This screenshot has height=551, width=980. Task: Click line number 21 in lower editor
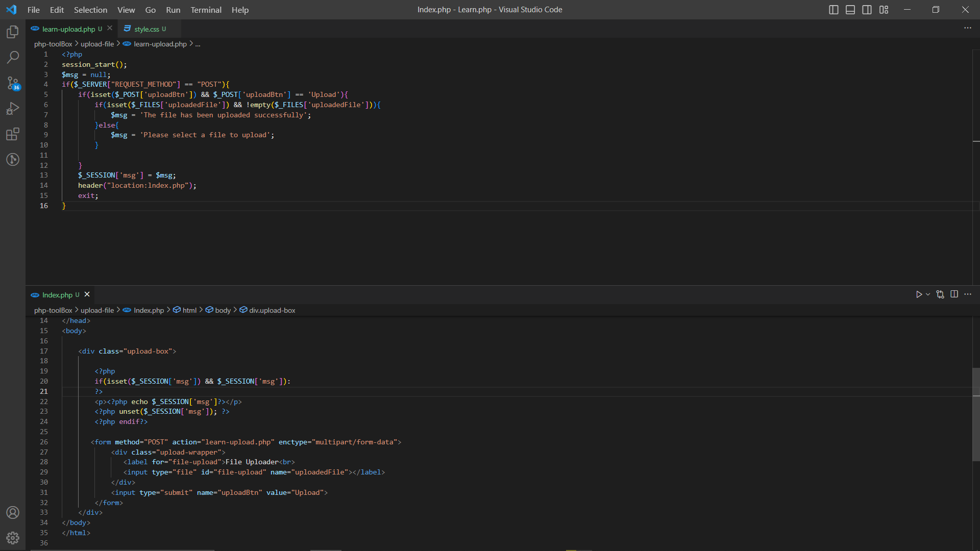tap(44, 391)
